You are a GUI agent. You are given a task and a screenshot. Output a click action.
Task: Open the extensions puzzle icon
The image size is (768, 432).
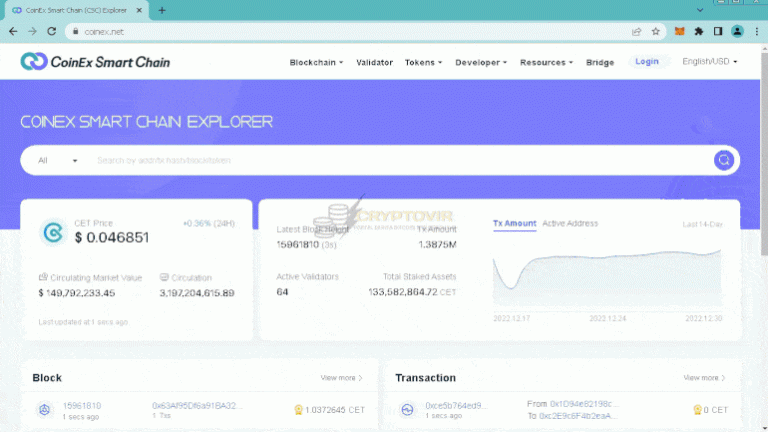point(698,31)
